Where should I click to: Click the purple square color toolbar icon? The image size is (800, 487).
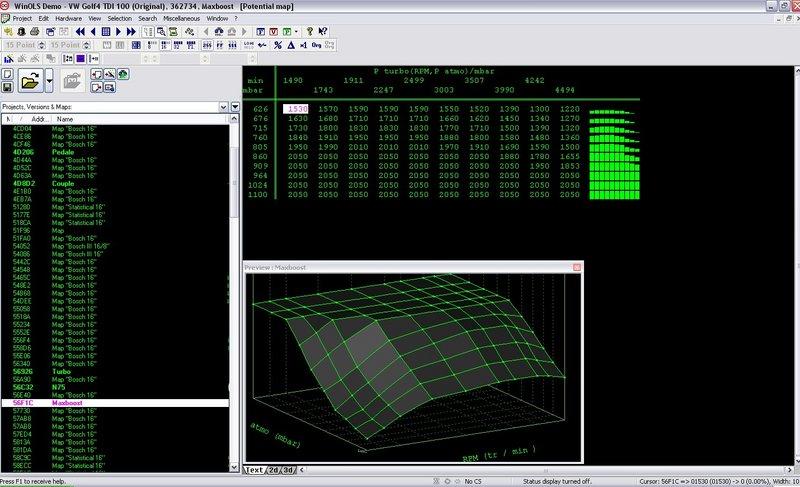click(81, 59)
